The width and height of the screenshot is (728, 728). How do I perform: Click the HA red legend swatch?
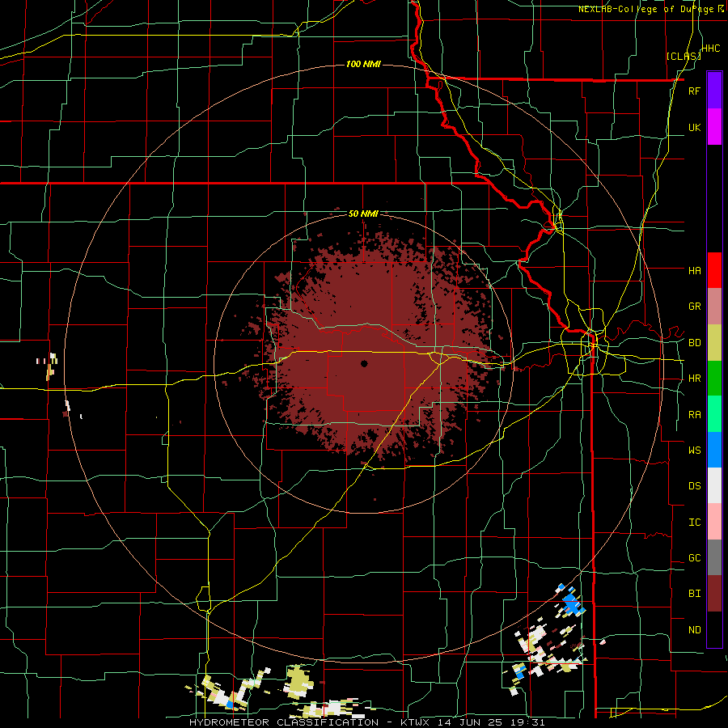pos(714,270)
